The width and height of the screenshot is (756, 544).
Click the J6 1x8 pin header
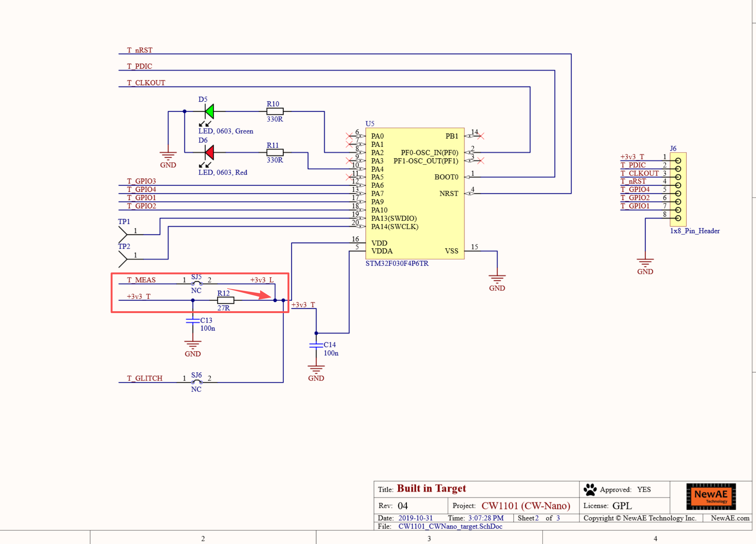678,189
